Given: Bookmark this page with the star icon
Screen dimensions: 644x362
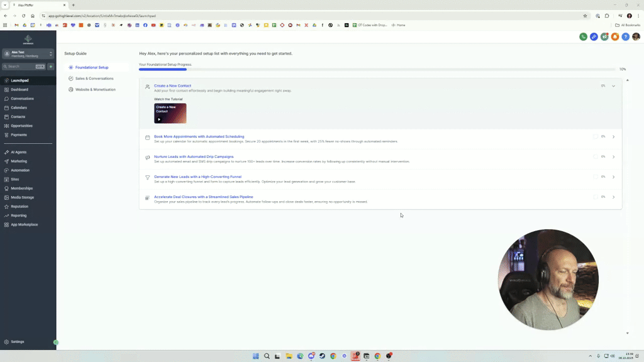Looking at the screenshot, I should coord(585,16).
